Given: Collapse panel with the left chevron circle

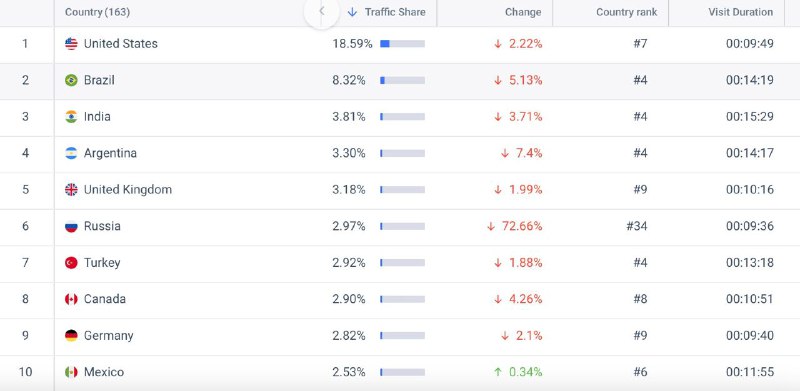Looking at the screenshot, I should point(321,11).
